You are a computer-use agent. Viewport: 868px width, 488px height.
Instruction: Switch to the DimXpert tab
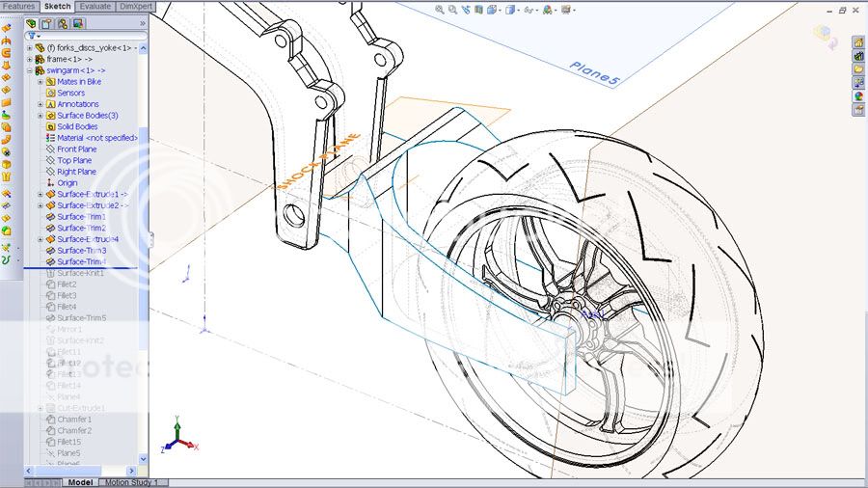(x=136, y=6)
